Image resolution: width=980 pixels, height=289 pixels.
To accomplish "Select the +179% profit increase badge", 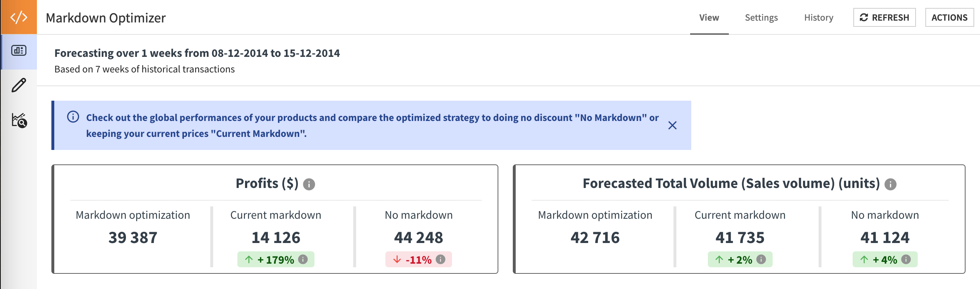I will pos(275,259).
